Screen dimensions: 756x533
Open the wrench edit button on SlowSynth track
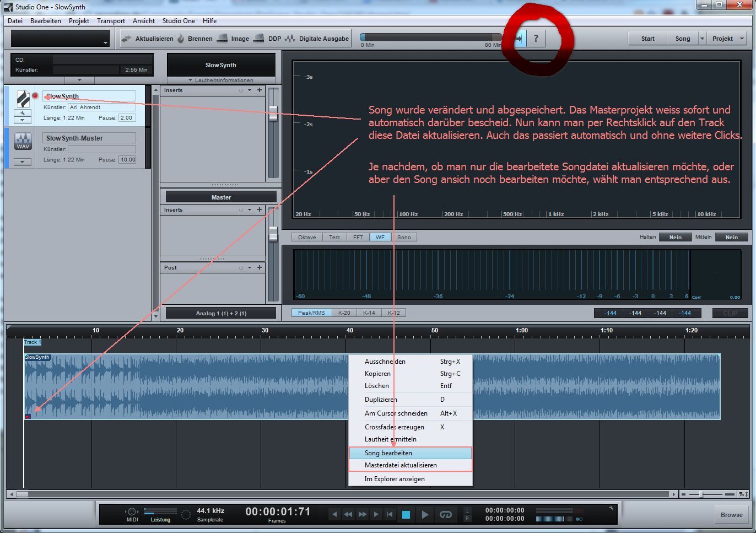coord(23,112)
